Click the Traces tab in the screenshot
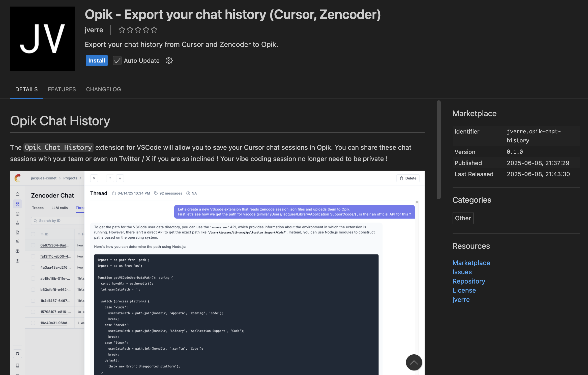Image resolution: width=588 pixels, height=375 pixels. tap(38, 208)
